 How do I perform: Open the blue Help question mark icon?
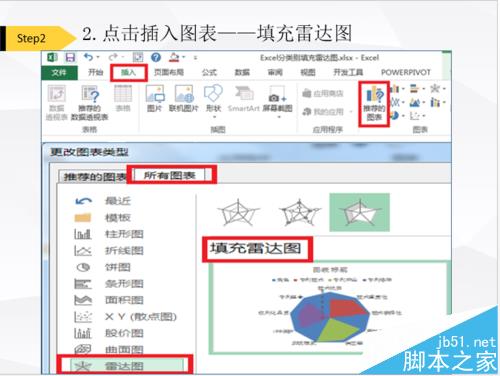click(156, 57)
